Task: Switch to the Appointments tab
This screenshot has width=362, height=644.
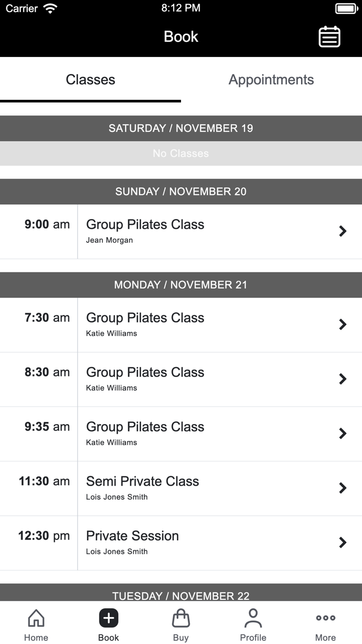Action: (x=271, y=80)
